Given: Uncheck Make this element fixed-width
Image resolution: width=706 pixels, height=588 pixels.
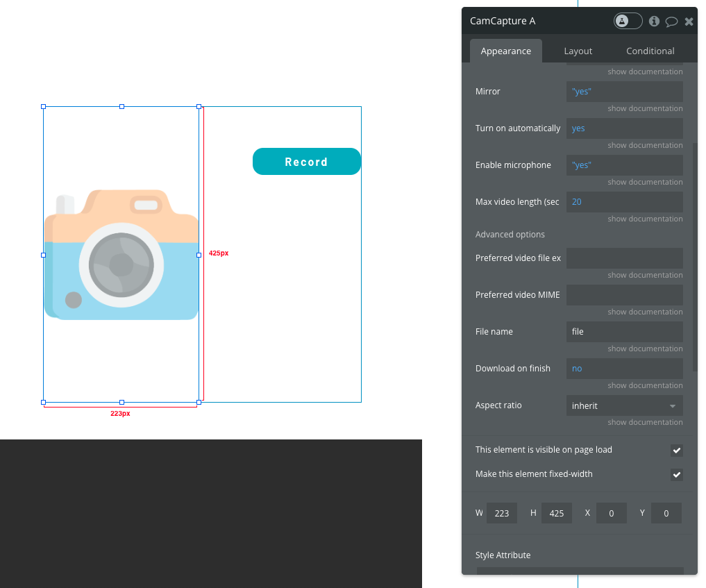Looking at the screenshot, I should point(676,475).
